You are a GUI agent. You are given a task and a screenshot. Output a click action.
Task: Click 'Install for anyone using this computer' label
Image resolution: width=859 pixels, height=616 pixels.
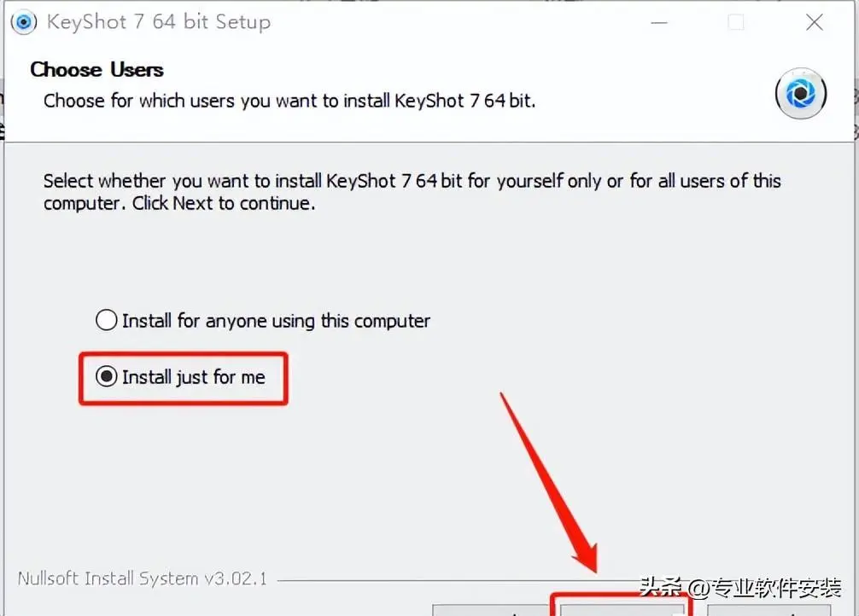coord(276,321)
